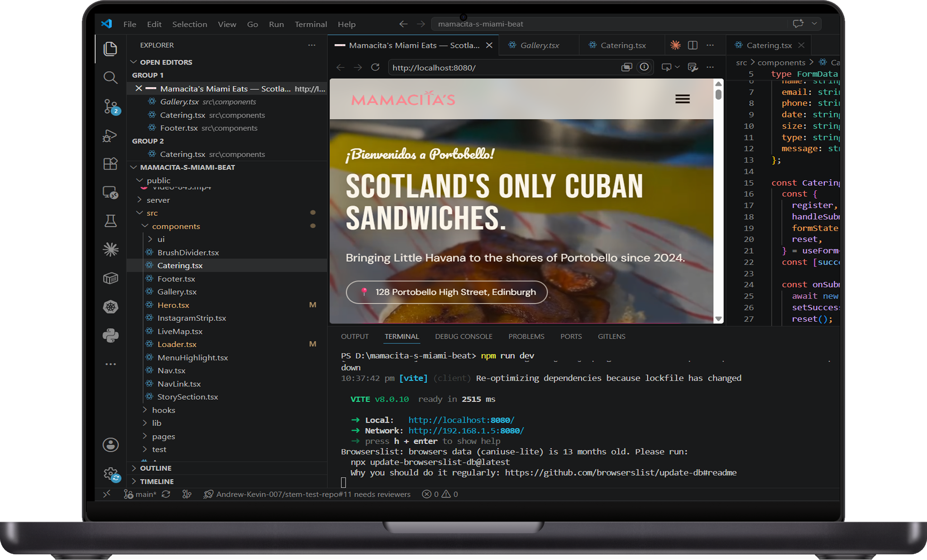This screenshot has width=927, height=560.
Task: Switch to the PORTS panel tab
Action: pyautogui.click(x=571, y=336)
